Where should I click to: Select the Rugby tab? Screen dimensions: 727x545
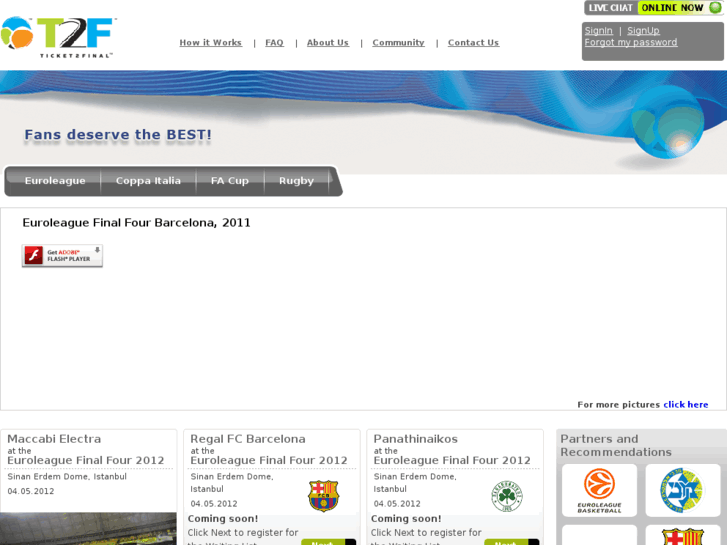click(x=296, y=181)
